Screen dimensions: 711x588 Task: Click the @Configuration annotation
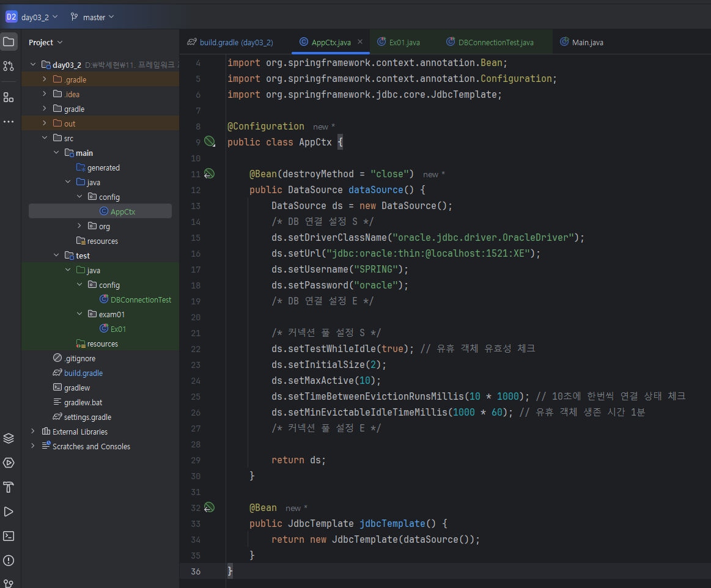(266, 126)
